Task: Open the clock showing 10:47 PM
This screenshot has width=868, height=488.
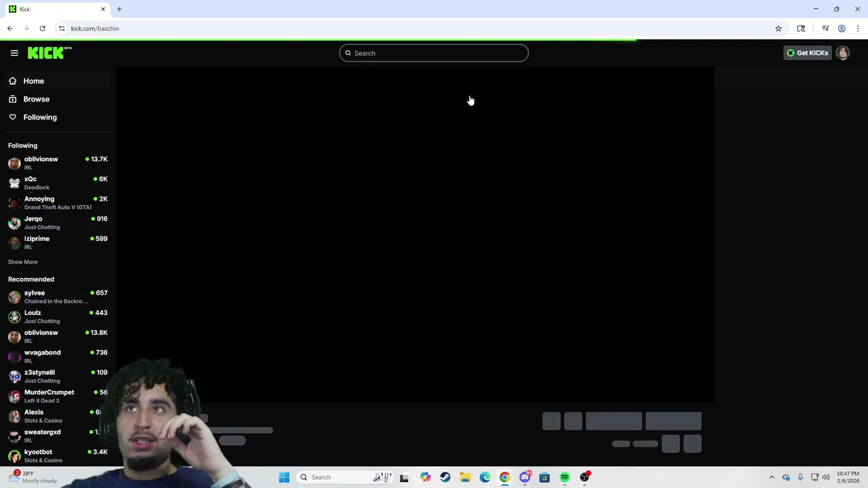Action: (848, 477)
